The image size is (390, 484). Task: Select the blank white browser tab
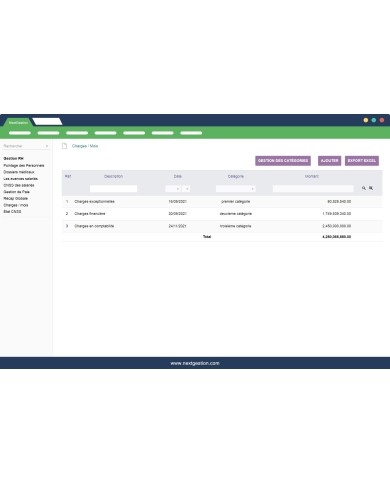(x=47, y=122)
